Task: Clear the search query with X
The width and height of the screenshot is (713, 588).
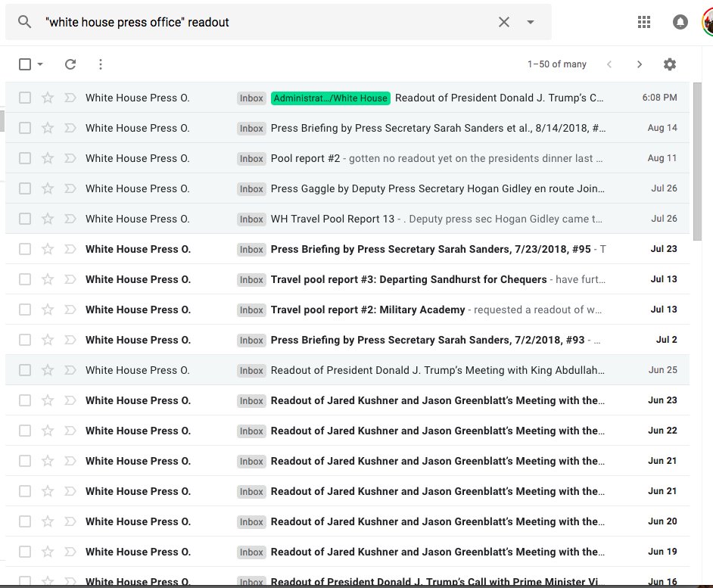Action: (504, 22)
